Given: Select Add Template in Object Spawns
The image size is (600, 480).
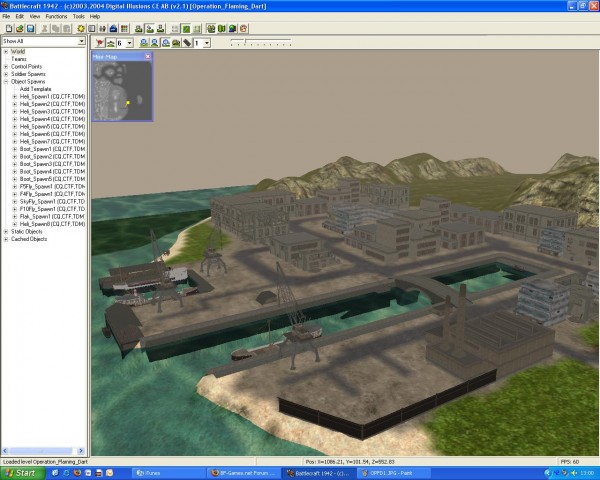Looking at the screenshot, I should (x=34, y=89).
